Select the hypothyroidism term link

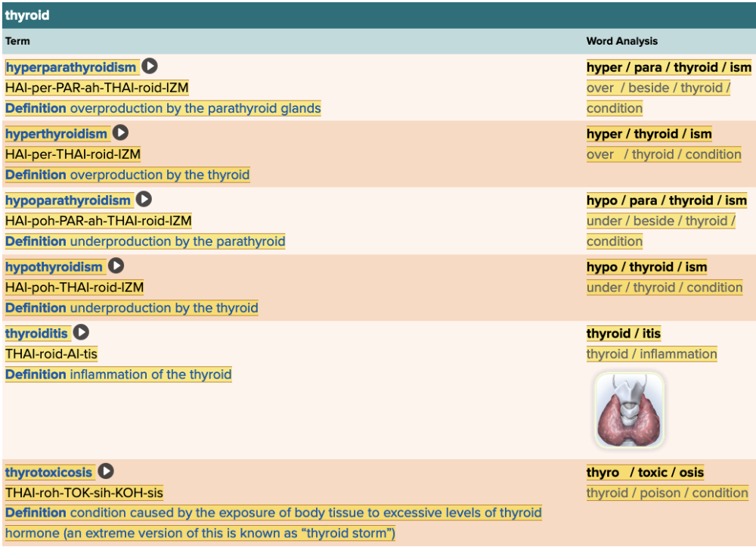pos(54,267)
